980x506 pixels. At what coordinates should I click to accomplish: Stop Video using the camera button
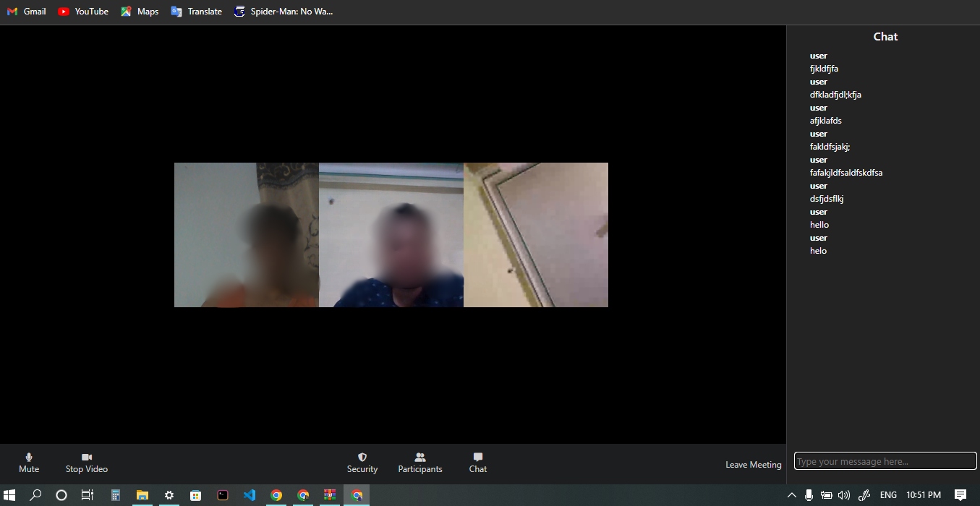pyautogui.click(x=87, y=463)
